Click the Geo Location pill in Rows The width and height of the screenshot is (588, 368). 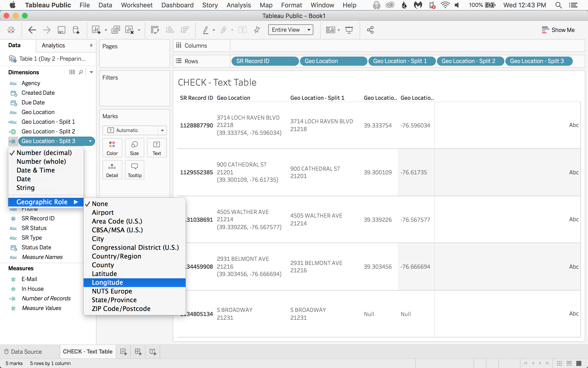point(333,61)
